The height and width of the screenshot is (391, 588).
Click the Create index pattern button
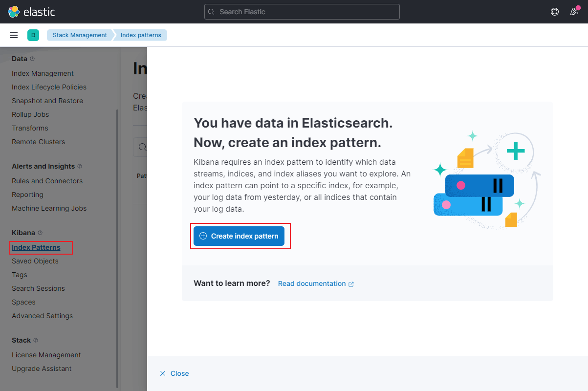(239, 236)
